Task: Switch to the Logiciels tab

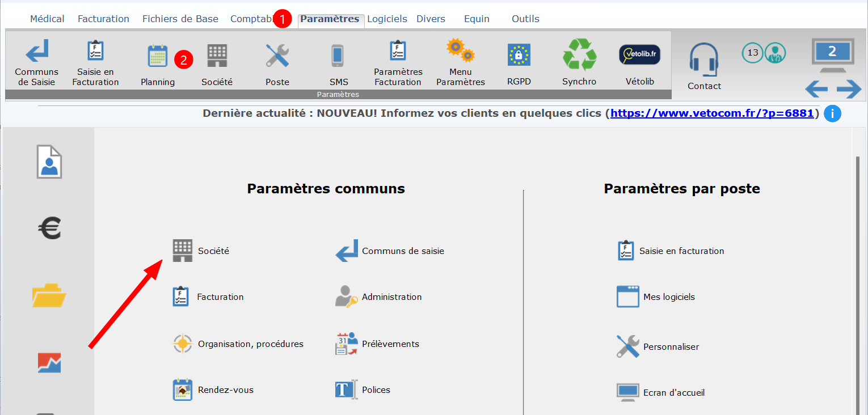Action: pyautogui.click(x=387, y=19)
